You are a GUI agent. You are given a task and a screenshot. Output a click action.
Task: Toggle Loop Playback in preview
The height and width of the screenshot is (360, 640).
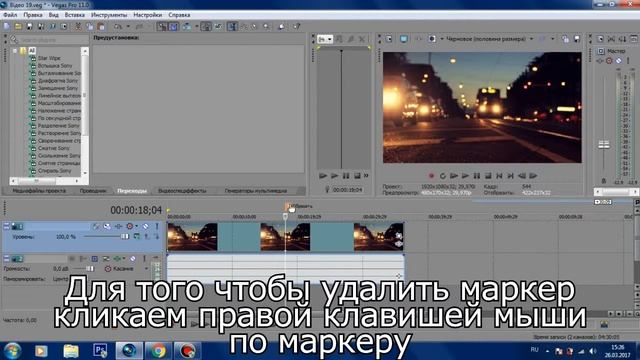(443, 176)
